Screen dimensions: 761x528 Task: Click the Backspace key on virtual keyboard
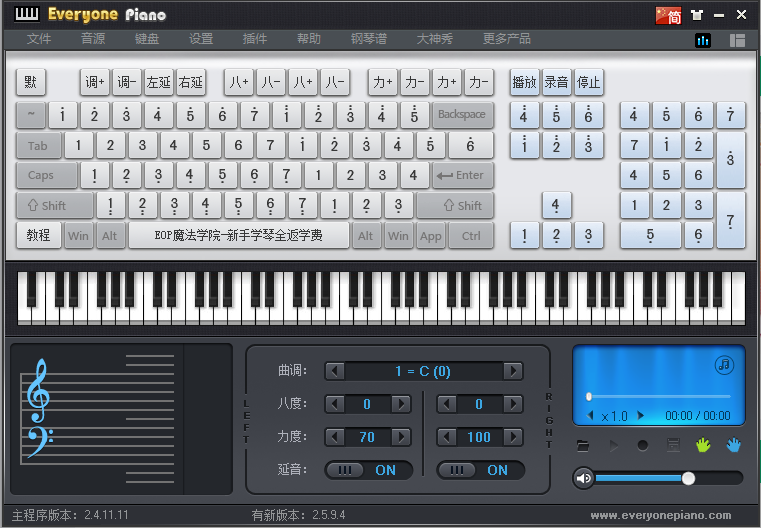(x=462, y=115)
